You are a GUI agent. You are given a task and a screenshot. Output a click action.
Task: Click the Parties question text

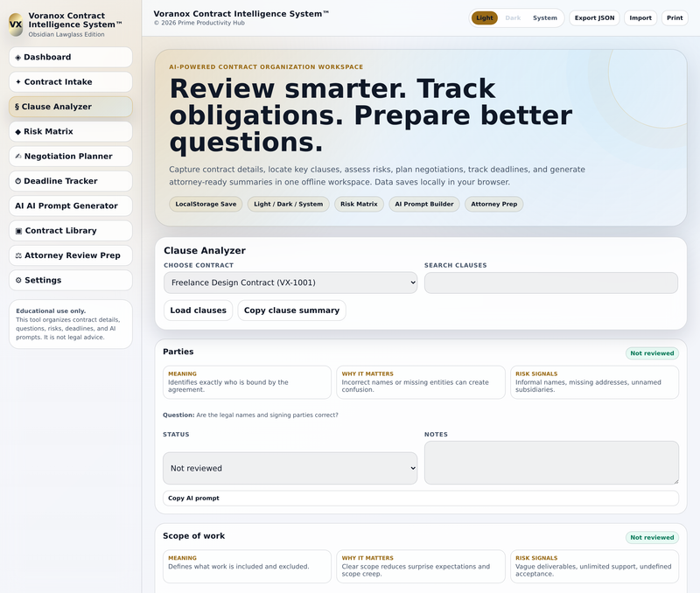tap(250, 415)
